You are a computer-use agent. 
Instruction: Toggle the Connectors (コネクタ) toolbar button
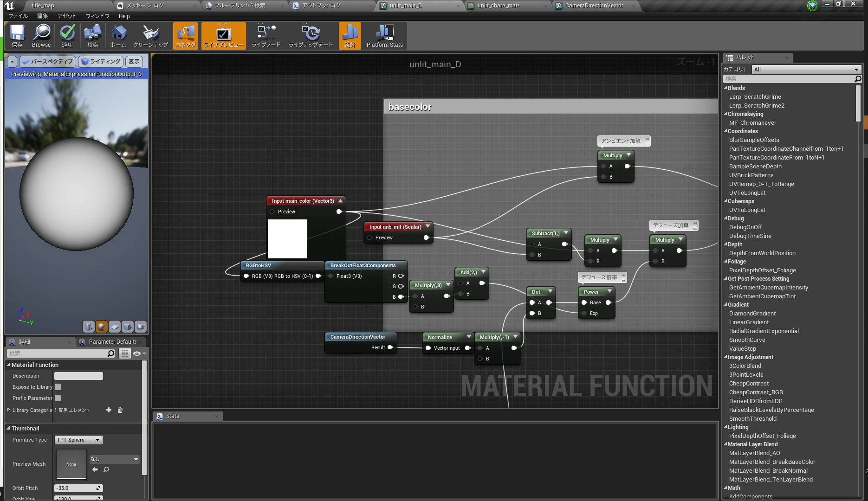pos(186,36)
